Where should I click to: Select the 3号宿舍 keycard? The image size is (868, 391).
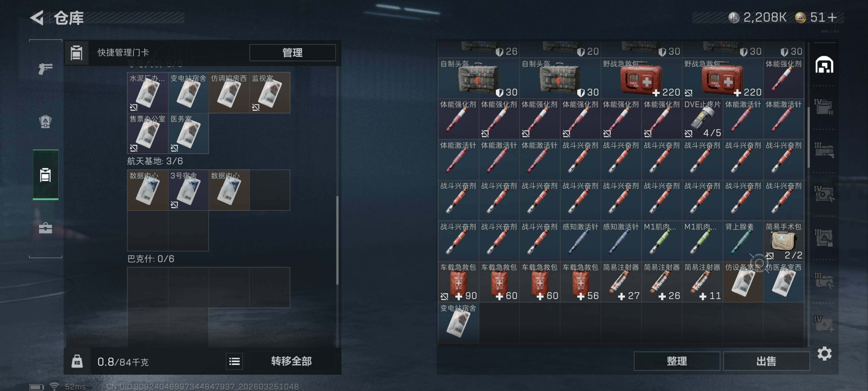tap(188, 190)
